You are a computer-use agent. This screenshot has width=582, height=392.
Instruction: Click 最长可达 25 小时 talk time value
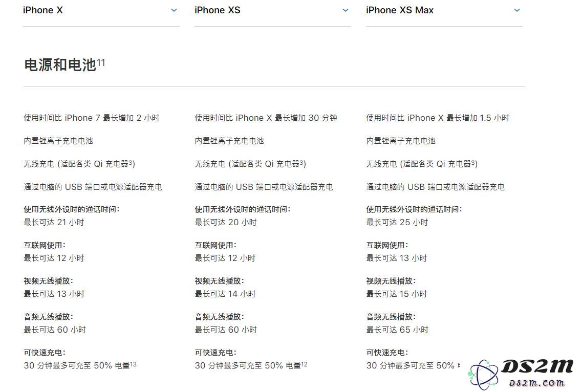(397, 223)
